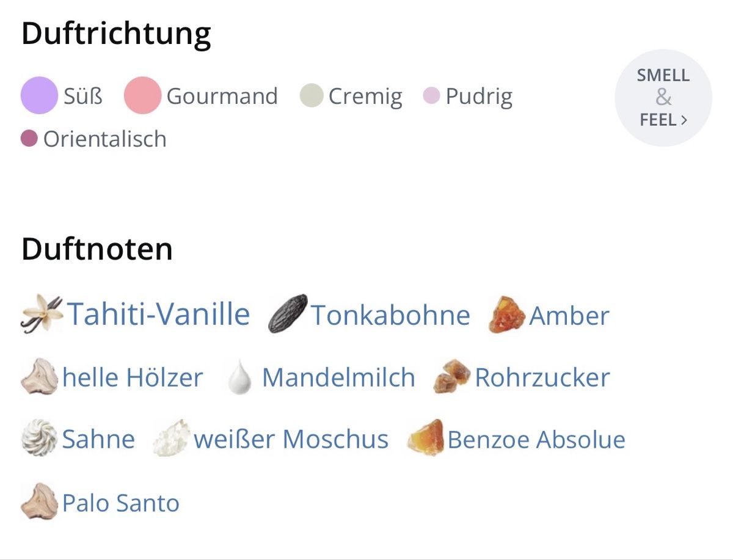This screenshot has height=560, width=733.
Task: Open the Smell & Feel button
Action: (x=663, y=98)
